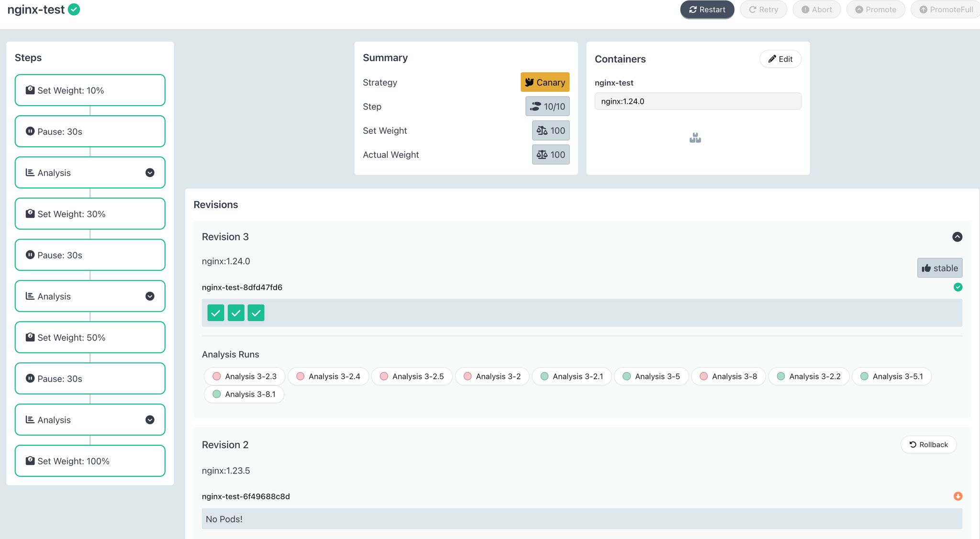Click the stable thumbs-up badge
Viewport: 980px width, 539px height.
(x=940, y=268)
